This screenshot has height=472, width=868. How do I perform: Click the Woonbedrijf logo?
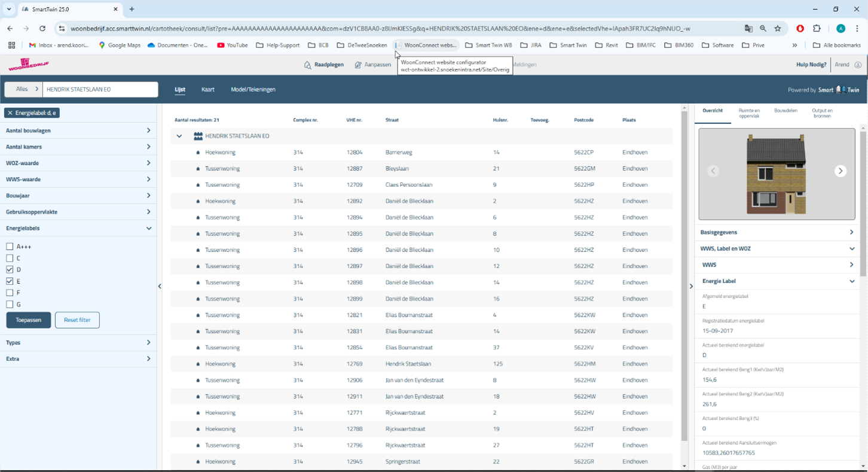tap(28, 65)
